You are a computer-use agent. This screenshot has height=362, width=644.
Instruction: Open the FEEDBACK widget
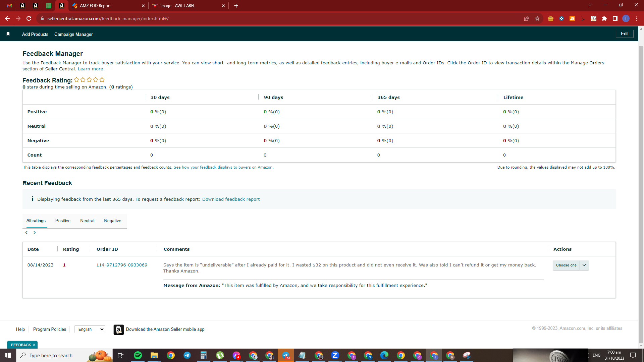(x=21, y=345)
